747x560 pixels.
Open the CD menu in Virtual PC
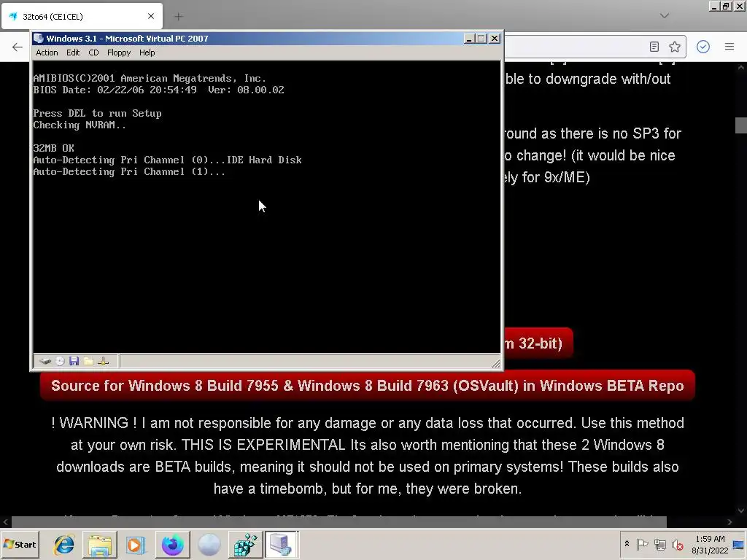(x=93, y=52)
